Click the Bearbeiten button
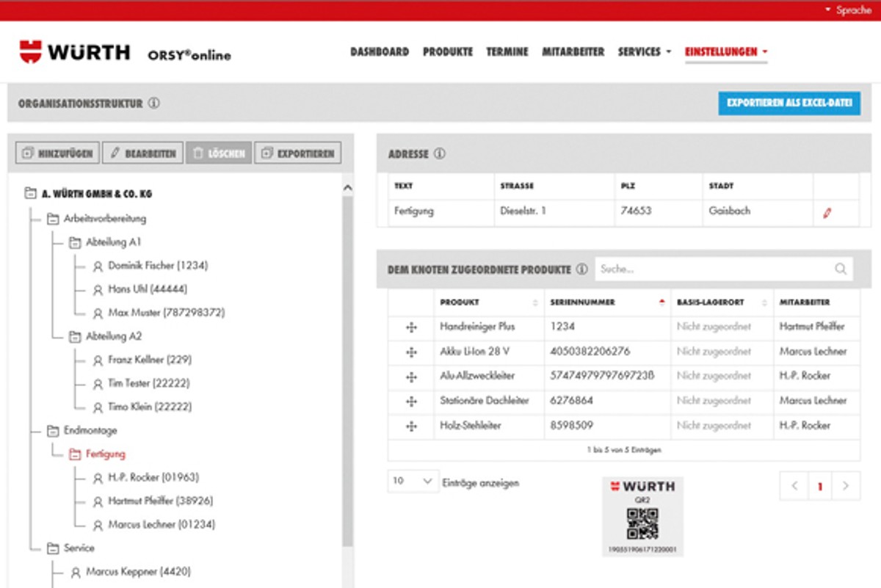The height and width of the screenshot is (588, 881). [x=142, y=153]
